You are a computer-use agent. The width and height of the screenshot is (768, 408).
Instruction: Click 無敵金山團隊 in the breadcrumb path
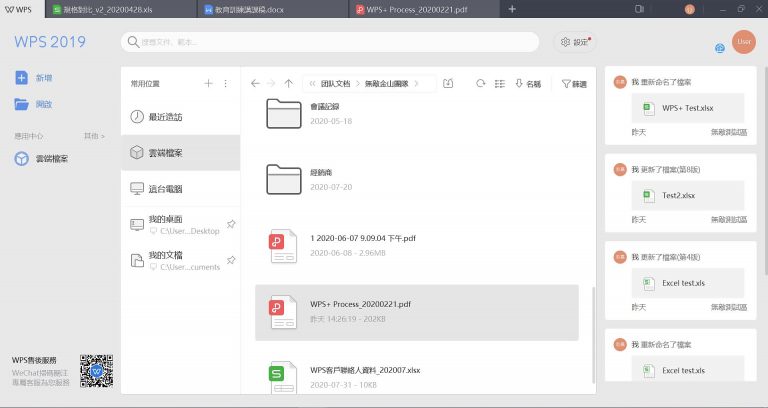click(x=386, y=84)
